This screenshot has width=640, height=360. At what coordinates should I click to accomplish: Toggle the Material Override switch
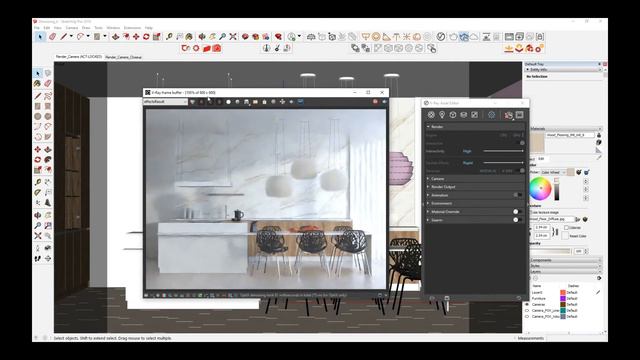pyautogui.click(x=517, y=211)
